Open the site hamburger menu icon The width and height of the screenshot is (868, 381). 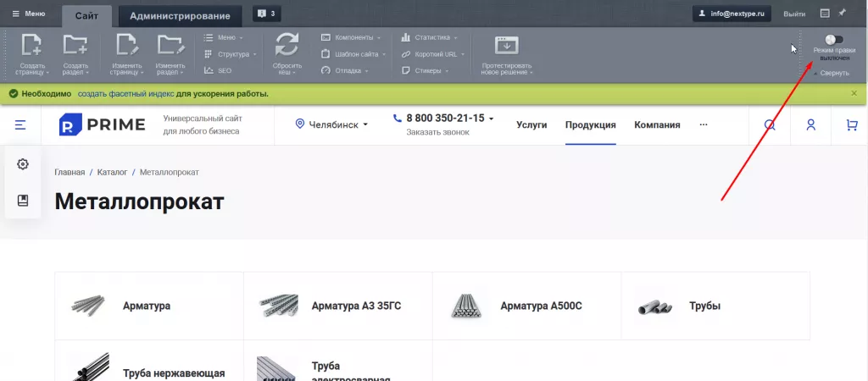[x=20, y=125]
